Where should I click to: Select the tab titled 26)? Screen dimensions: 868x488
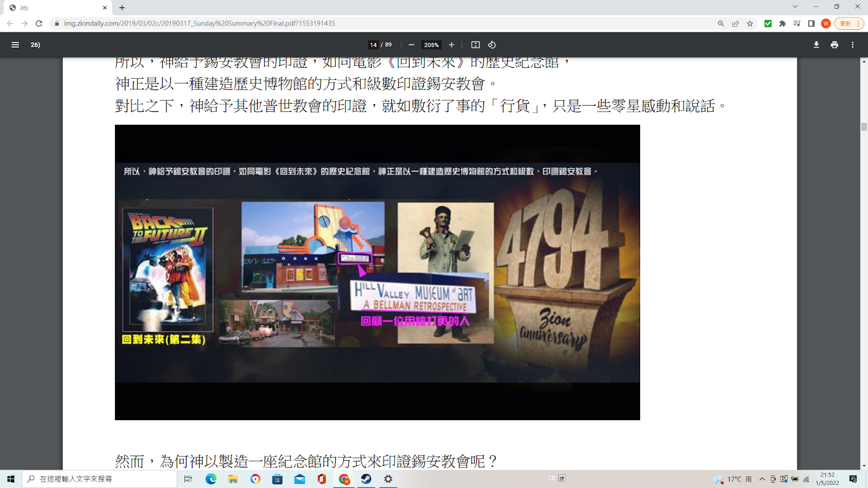[x=56, y=8]
